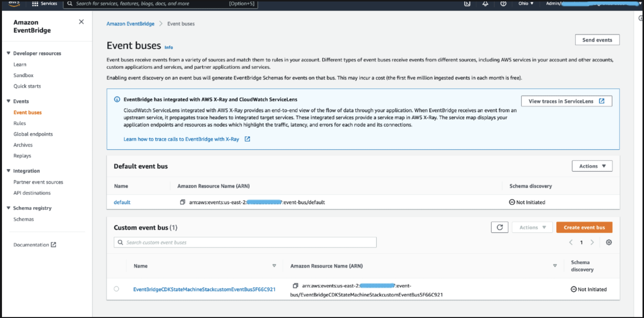Go to previous page of custom buses
The height and width of the screenshot is (318, 644).
[571, 242]
